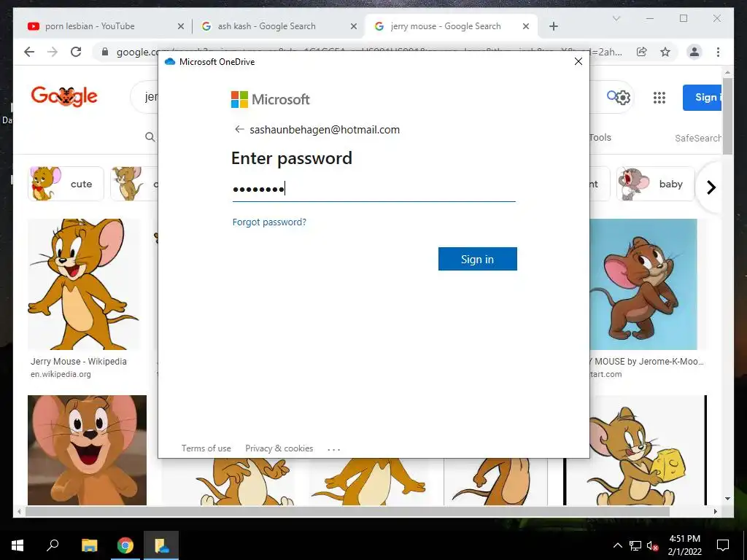Click the horizontal scrollbar of Chrome window

point(348,511)
